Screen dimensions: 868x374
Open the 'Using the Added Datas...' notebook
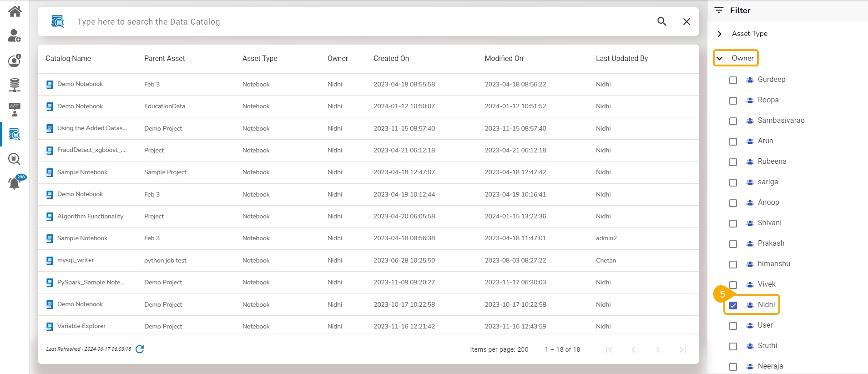click(x=92, y=128)
